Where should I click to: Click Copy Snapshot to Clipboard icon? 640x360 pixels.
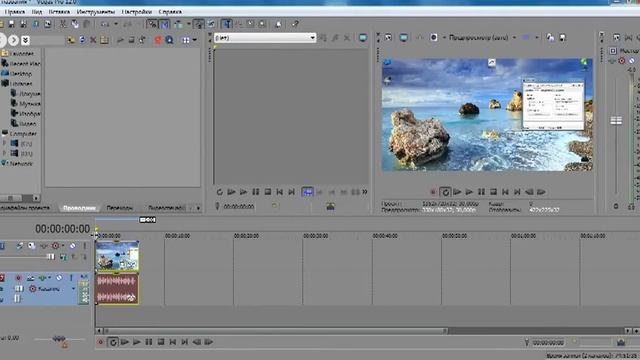coord(550,38)
